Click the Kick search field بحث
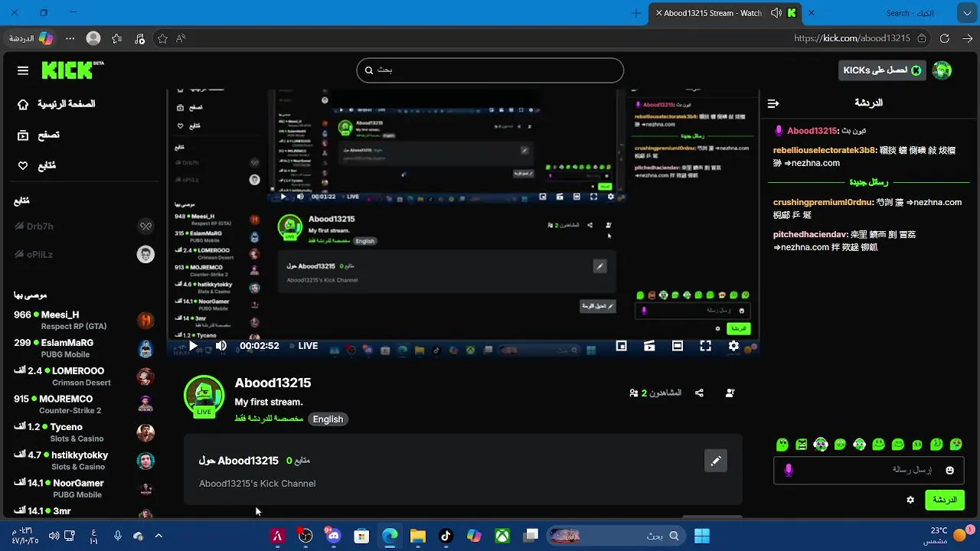This screenshot has height=551, width=980. [x=490, y=70]
